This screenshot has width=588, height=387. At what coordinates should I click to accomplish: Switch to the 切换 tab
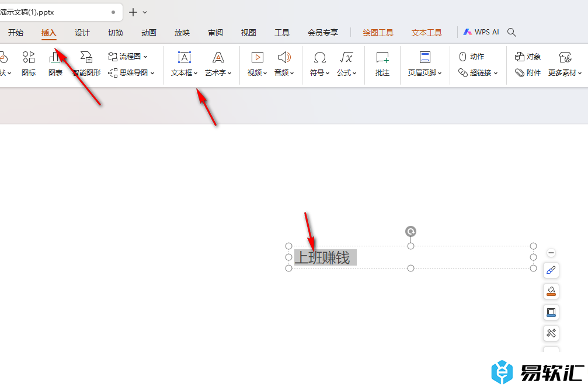[116, 33]
